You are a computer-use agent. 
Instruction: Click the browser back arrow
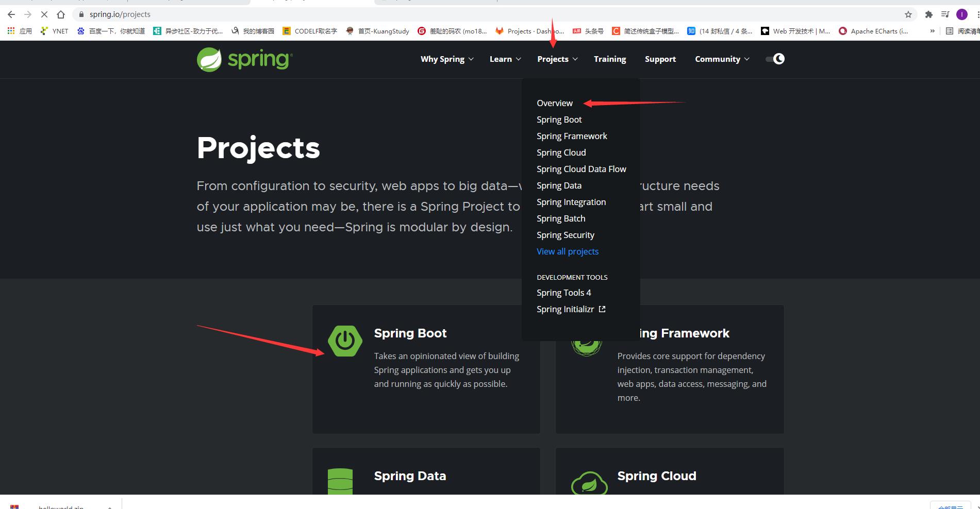[x=11, y=14]
